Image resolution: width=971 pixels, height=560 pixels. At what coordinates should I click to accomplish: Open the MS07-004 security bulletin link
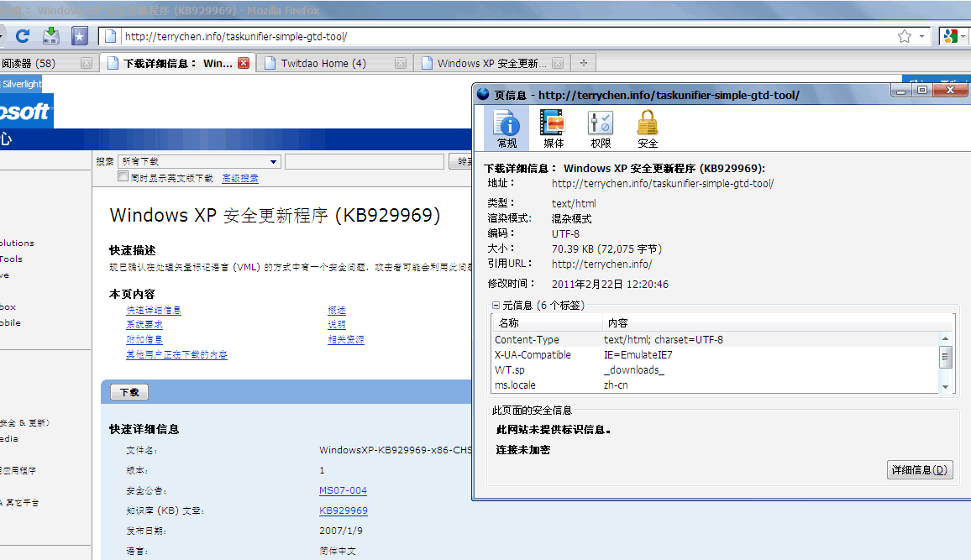343,490
